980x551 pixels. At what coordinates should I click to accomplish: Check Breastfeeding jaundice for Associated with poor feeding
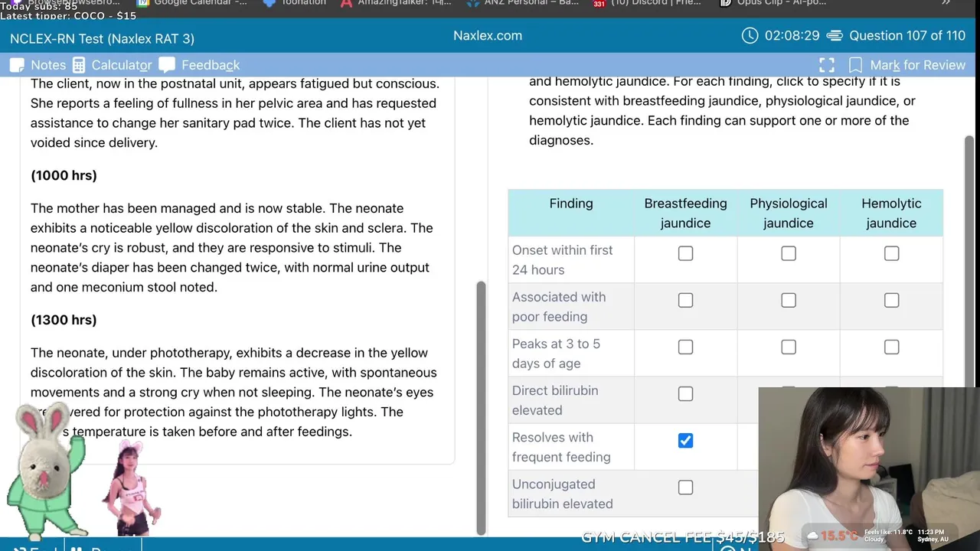click(x=685, y=300)
